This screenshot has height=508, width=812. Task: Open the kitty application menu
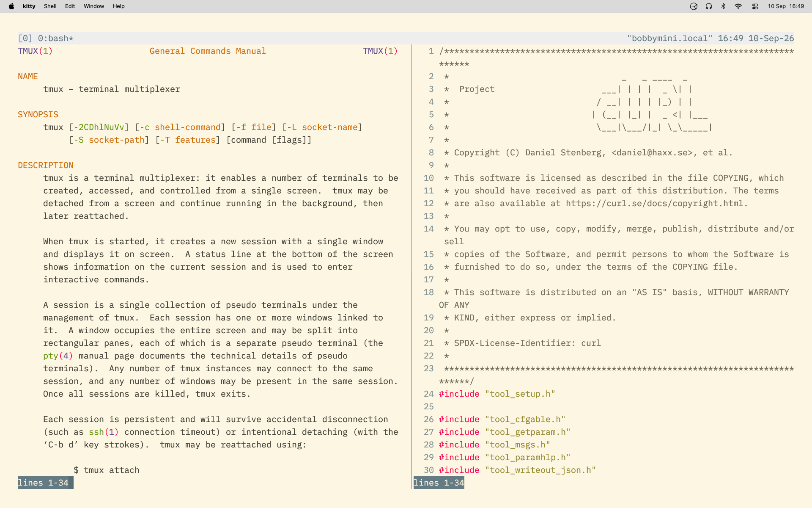point(29,6)
